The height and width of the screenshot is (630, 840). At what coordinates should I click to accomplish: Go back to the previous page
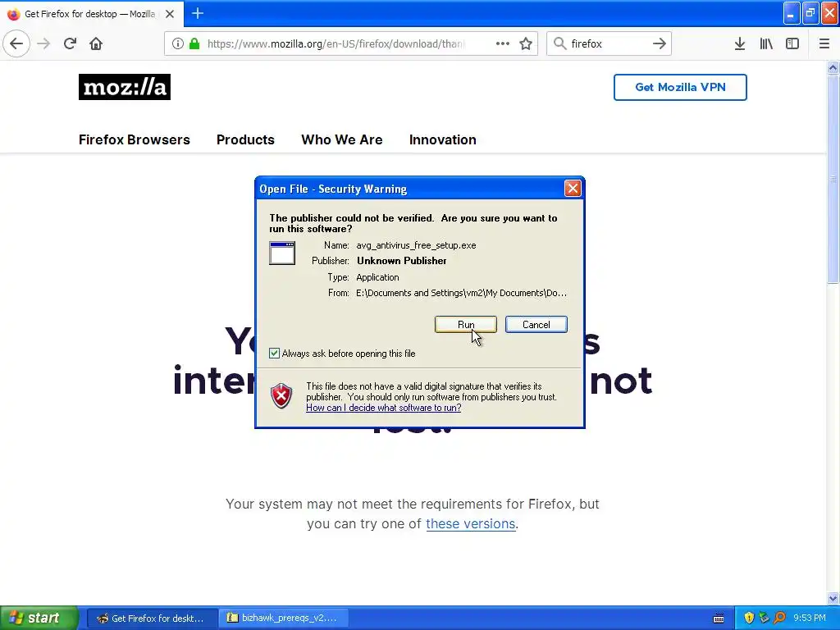[x=16, y=43]
